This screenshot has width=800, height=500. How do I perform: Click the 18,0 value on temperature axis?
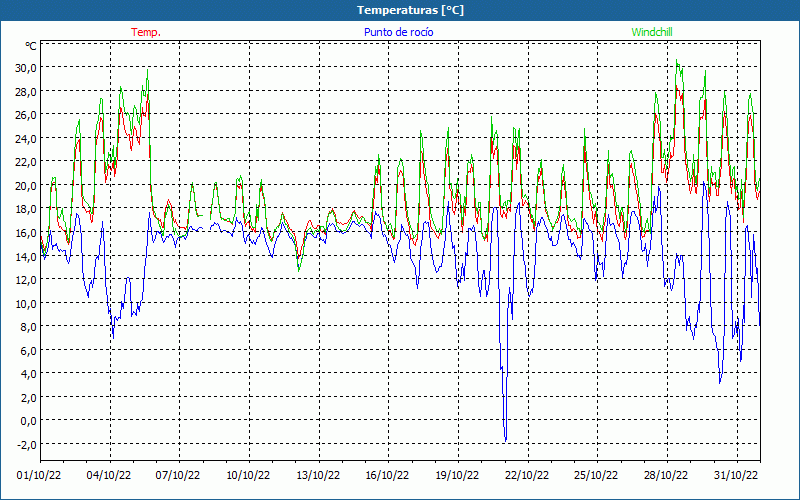point(27,209)
